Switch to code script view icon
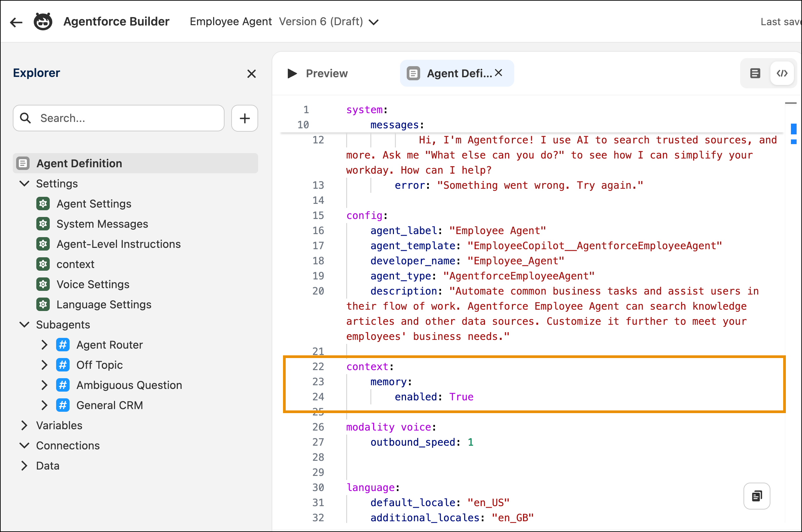The height and width of the screenshot is (532, 802). point(782,73)
